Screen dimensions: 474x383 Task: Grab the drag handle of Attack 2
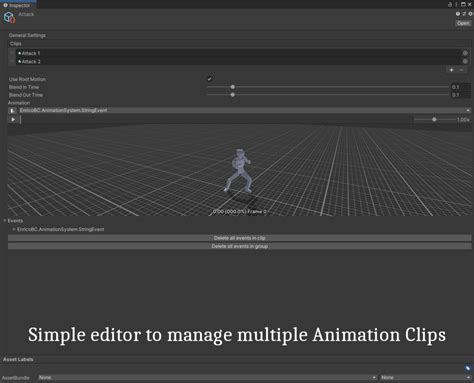12,61
